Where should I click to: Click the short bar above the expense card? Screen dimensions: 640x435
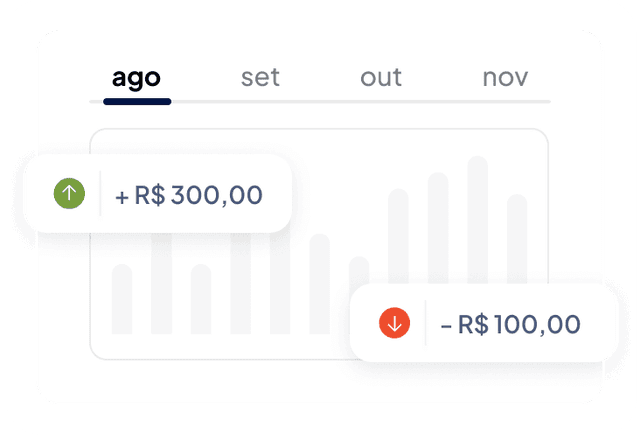pos(359,270)
